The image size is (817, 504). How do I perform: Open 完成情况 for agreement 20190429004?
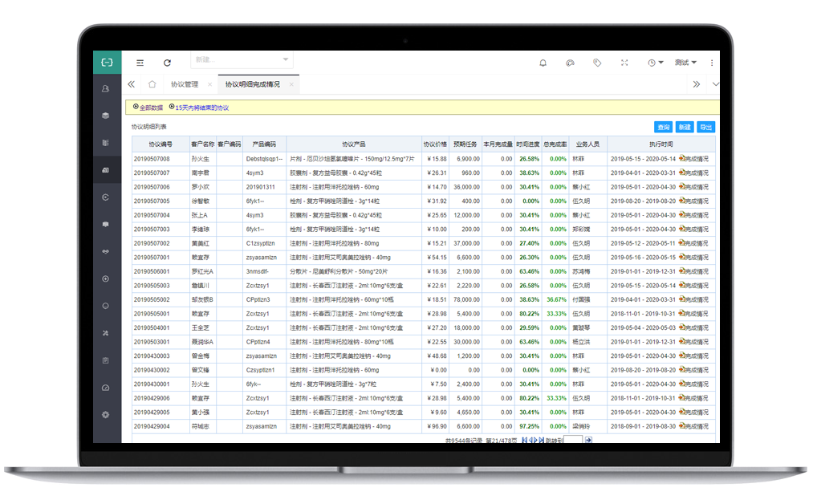(x=693, y=426)
